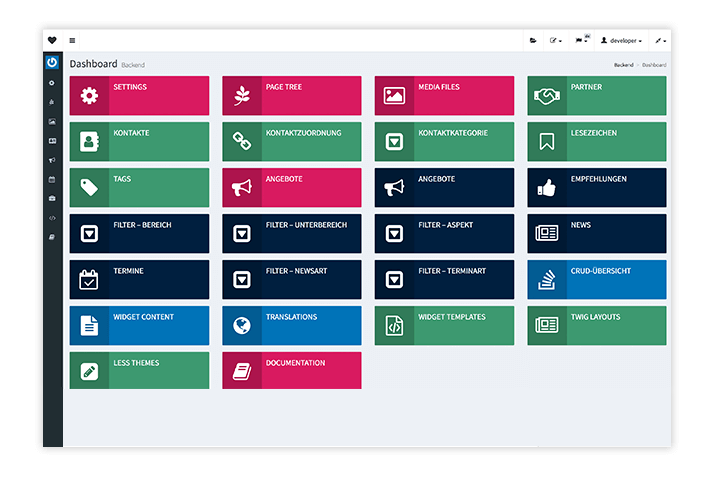Click the briefcase icon in left sidebar
This screenshot has height=480, width=720.
pyautogui.click(x=52, y=198)
